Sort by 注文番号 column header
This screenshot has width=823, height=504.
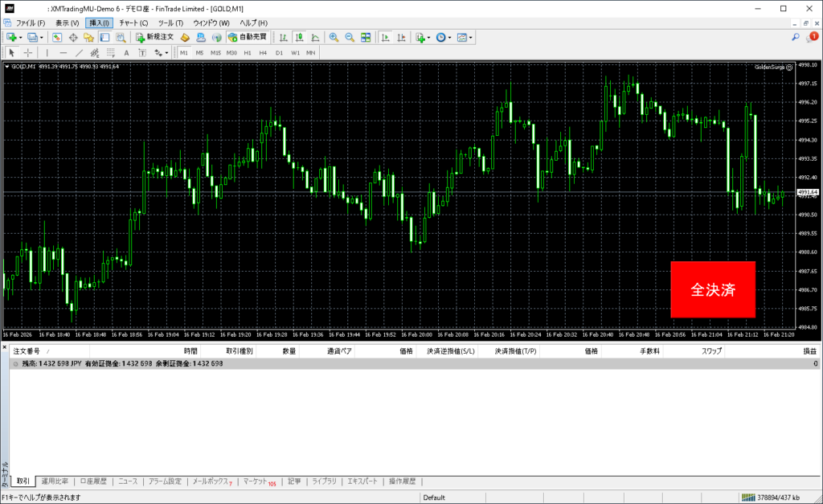(27, 351)
